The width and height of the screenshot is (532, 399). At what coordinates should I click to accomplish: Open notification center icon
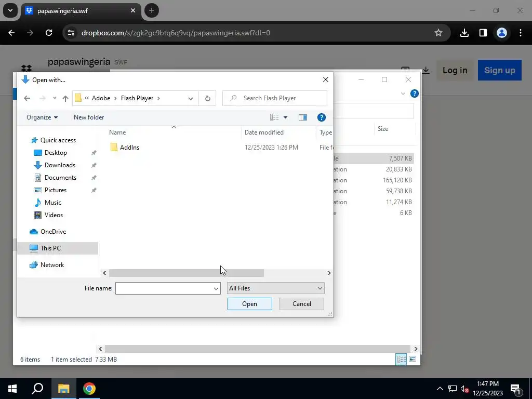click(x=515, y=389)
